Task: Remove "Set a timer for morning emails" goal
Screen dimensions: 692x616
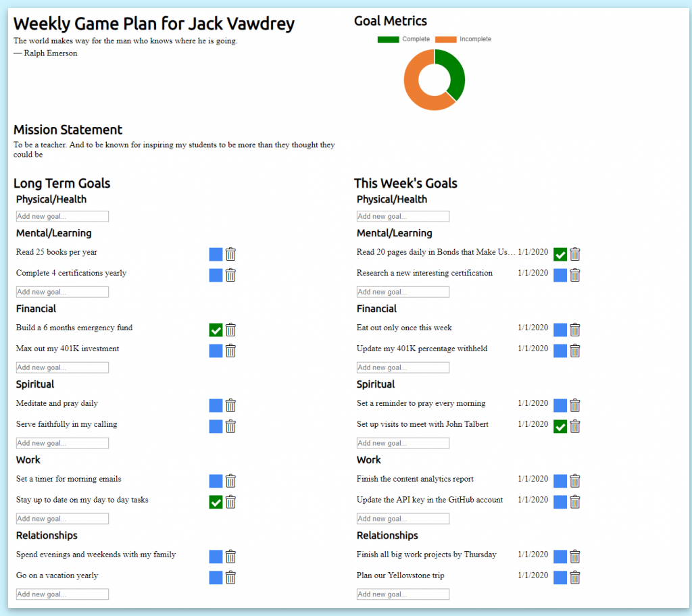Action: [x=230, y=481]
